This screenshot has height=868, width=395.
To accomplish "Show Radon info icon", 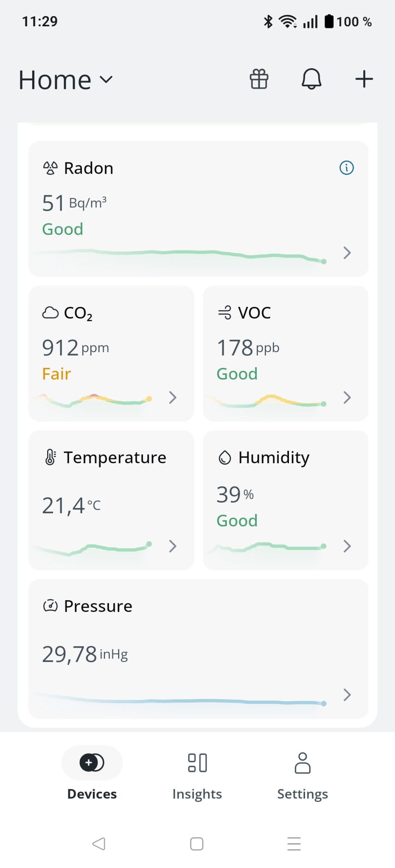I will coord(347,168).
